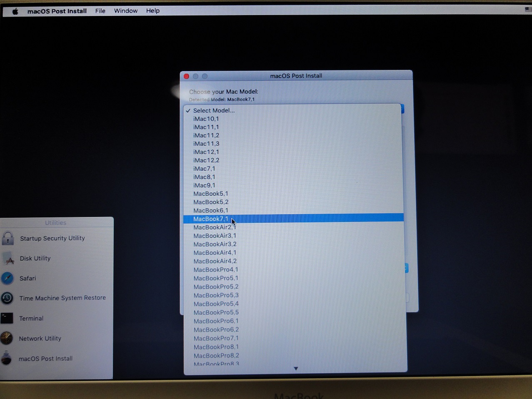The height and width of the screenshot is (399, 532).
Task: Select MacBookPro4,1 model entry
Action: pyautogui.click(x=294, y=270)
